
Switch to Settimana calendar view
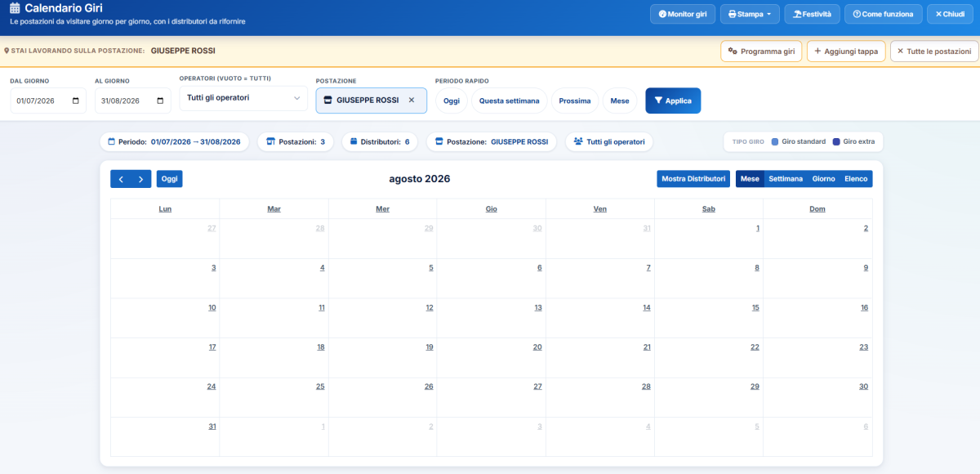click(x=786, y=179)
